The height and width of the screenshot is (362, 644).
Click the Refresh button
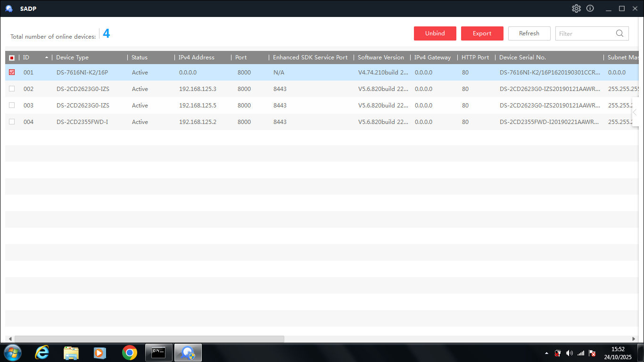click(529, 33)
